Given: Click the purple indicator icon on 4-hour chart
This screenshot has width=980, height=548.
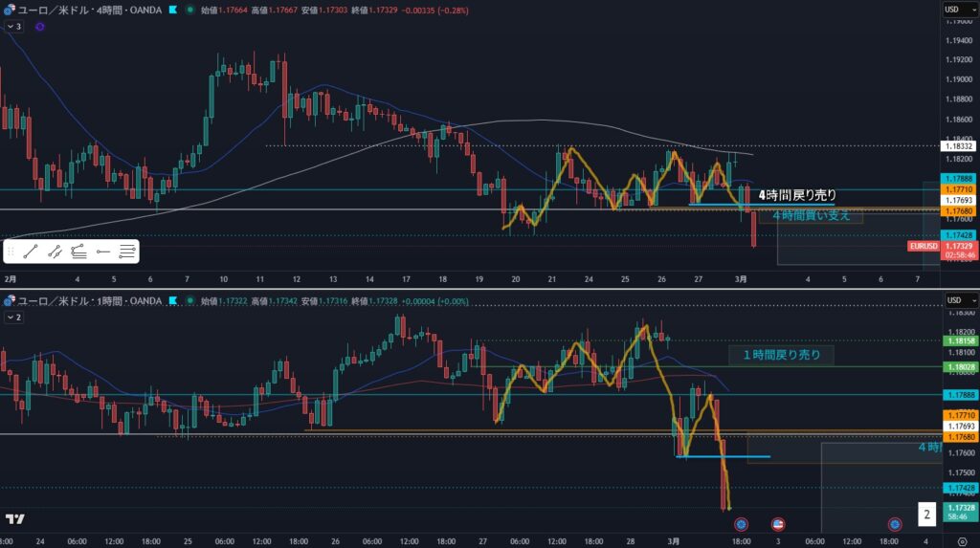Looking at the screenshot, I should [39, 27].
